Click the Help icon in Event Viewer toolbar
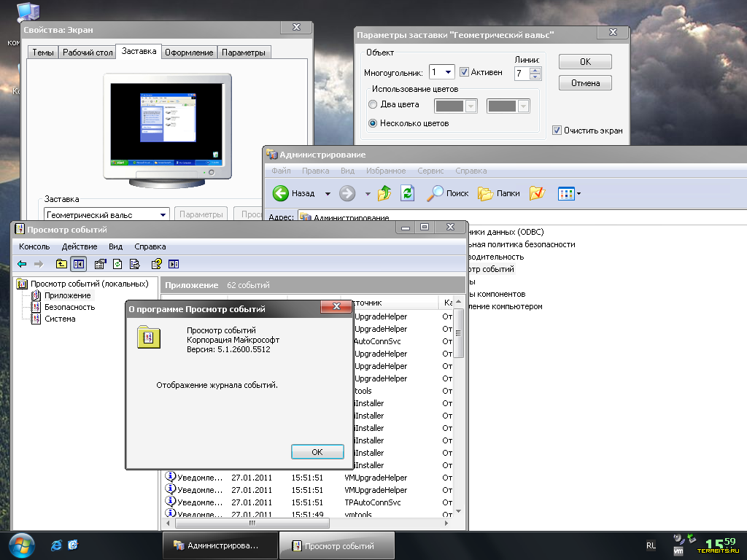This screenshot has width=747, height=560. 156,264
